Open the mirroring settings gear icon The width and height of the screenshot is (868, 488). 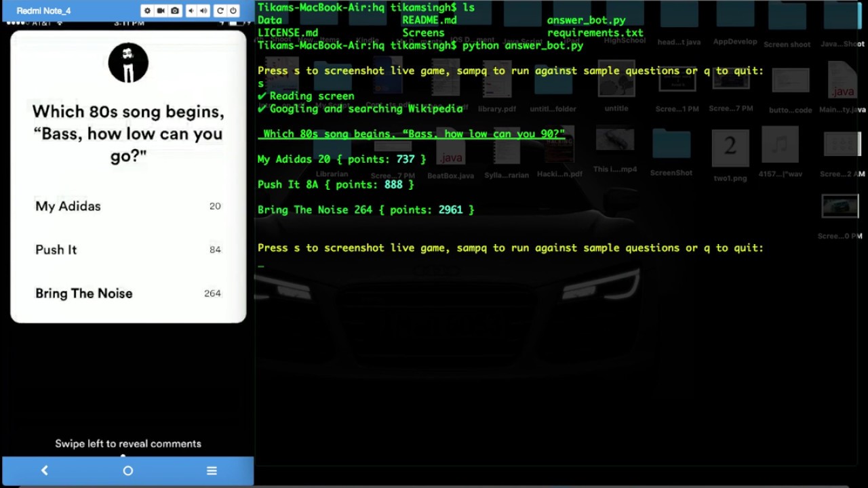click(x=147, y=11)
